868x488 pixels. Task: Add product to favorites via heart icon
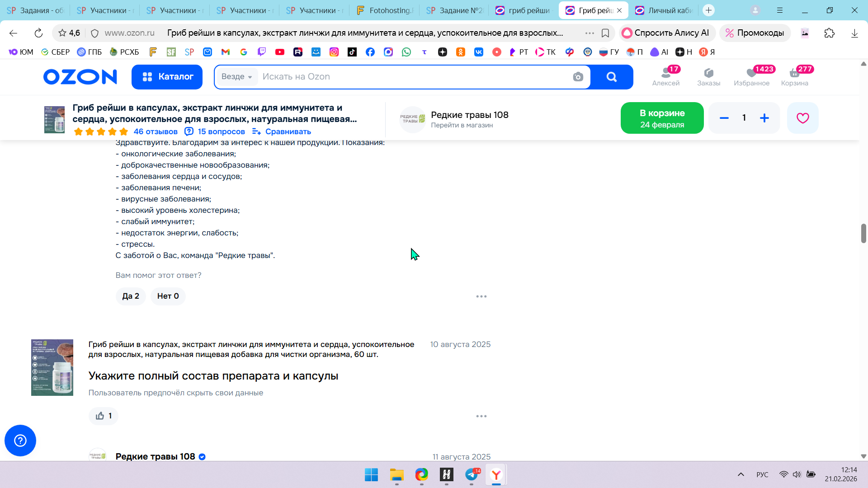pyautogui.click(x=802, y=118)
